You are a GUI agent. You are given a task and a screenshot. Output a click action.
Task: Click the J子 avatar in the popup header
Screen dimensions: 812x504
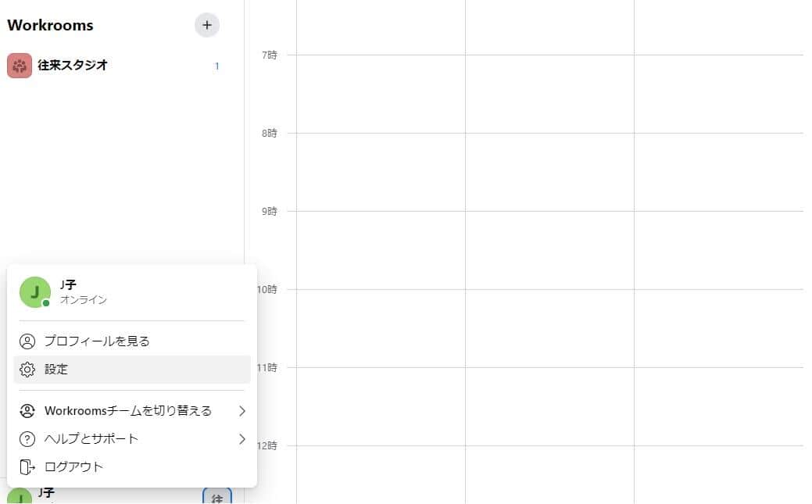(x=35, y=292)
